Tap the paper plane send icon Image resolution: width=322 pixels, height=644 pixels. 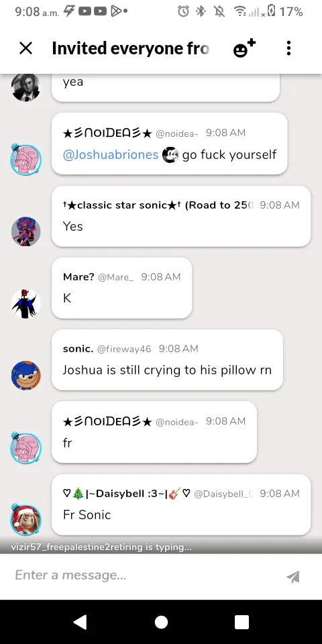293,577
